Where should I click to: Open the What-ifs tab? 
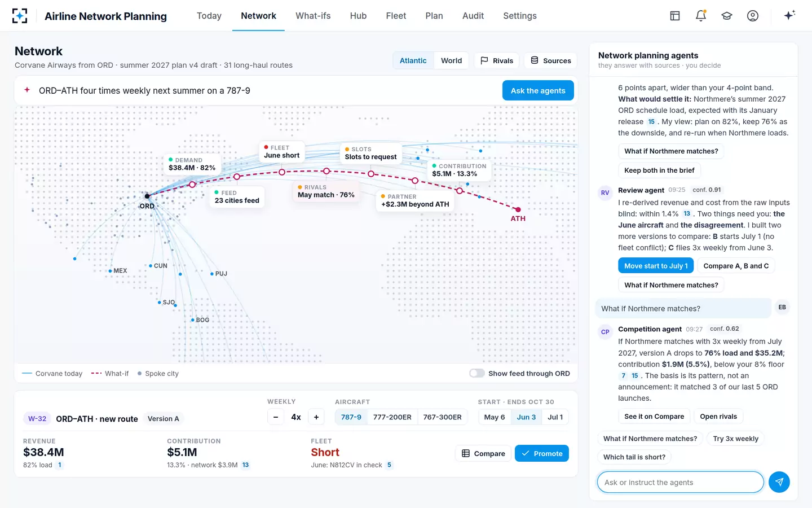(313, 16)
